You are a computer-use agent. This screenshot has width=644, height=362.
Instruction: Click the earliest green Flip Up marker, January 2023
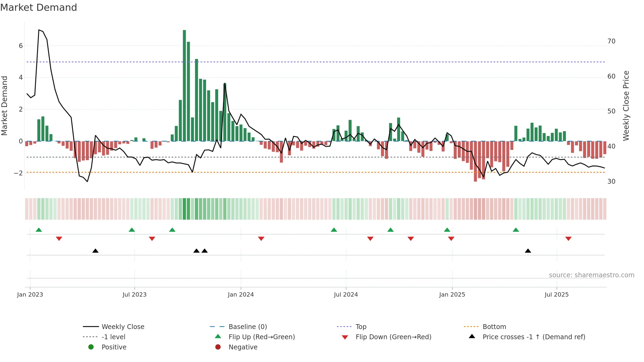pyautogui.click(x=39, y=230)
